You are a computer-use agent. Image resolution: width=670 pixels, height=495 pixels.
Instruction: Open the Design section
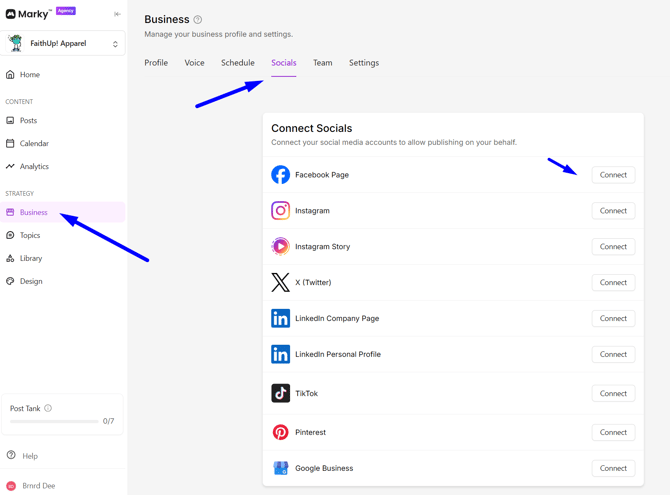tap(31, 282)
